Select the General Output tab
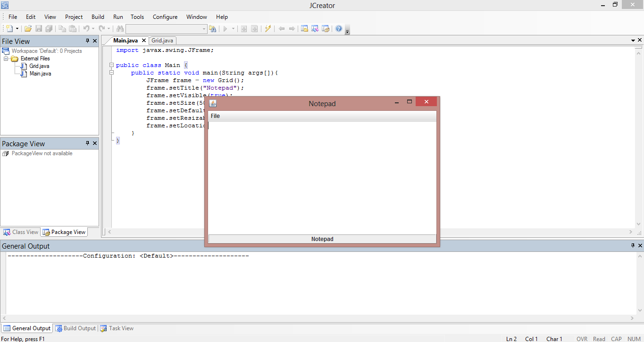The width and height of the screenshot is (644, 342). 27,328
